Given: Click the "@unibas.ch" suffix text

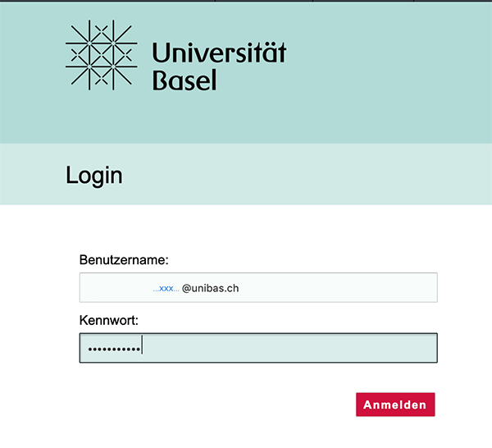Looking at the screenshot, I should [211, 288].
